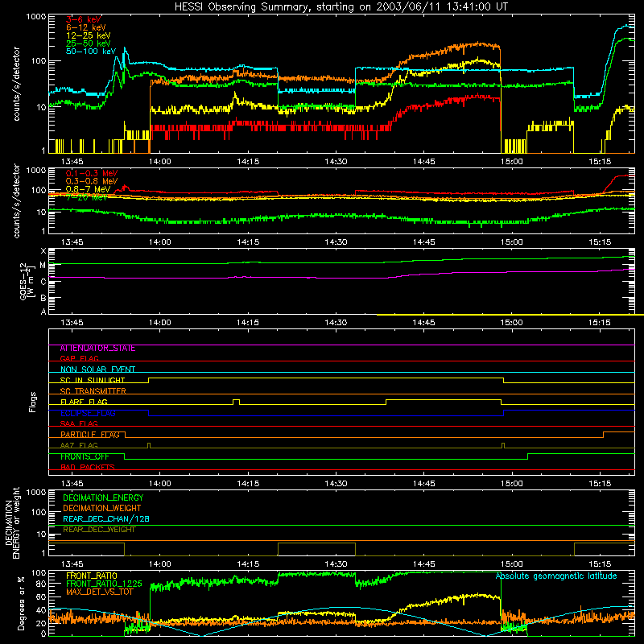Select the NON_SOLAR_EVENT flag label
Image resolution: width=644 pixels, height=644 pixels.
(97, 369)
